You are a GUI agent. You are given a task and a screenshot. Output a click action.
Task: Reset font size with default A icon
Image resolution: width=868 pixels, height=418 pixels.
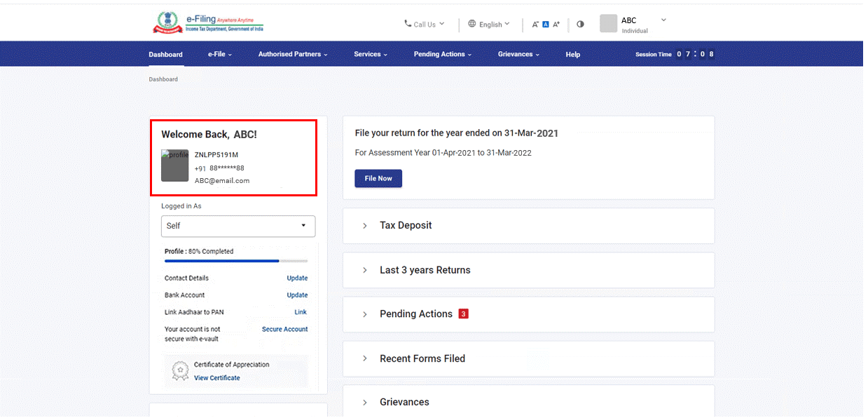(546, 25)
